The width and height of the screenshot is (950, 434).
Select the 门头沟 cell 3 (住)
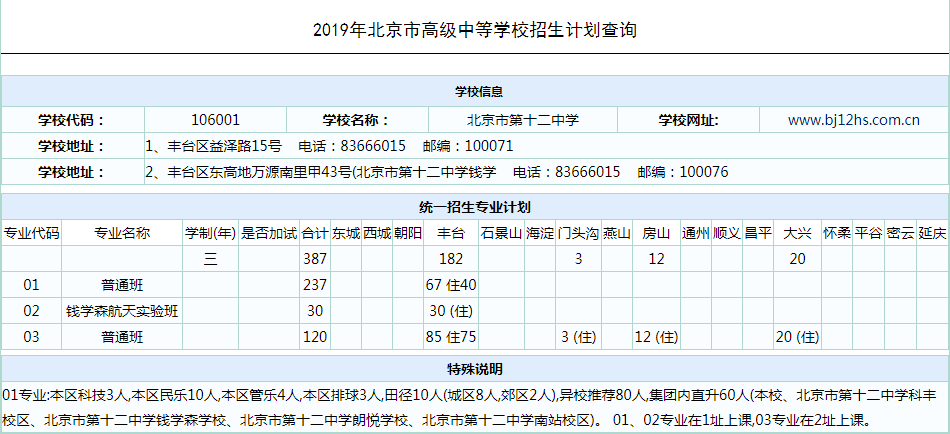579,337
